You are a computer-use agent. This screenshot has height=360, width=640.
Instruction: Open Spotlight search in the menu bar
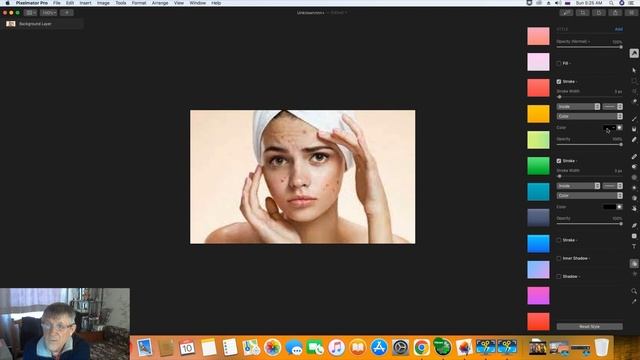coord(611,3)
